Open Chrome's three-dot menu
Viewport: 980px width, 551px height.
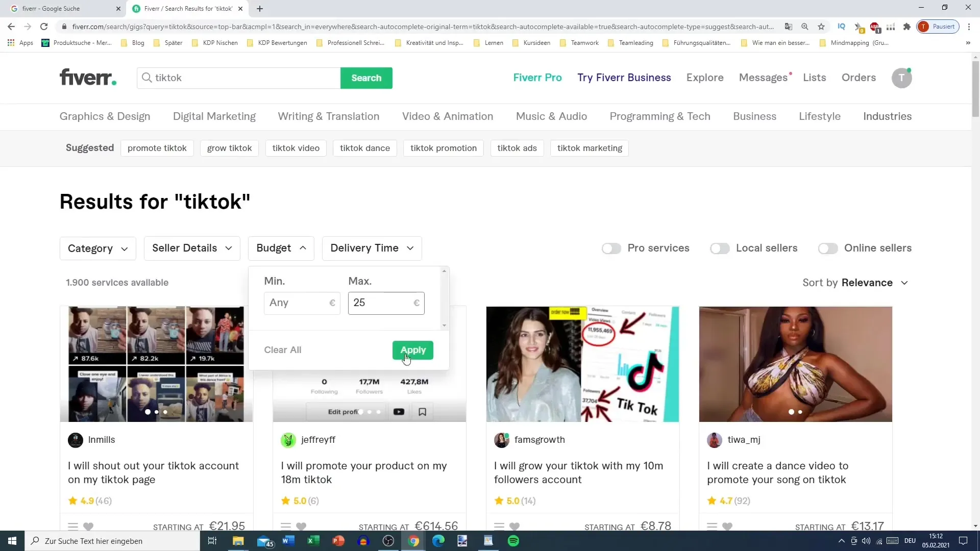(969, 27)
